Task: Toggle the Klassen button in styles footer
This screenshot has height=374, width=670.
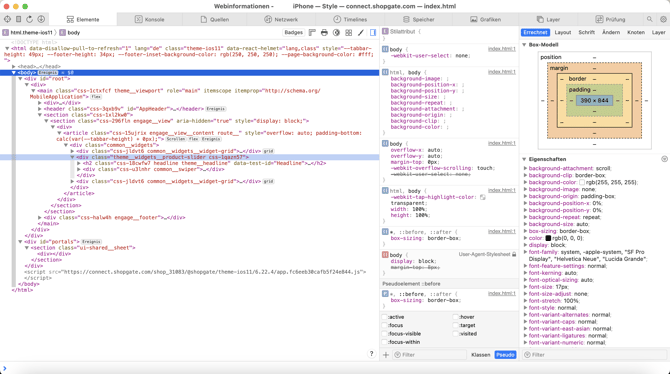Action: 481,355
